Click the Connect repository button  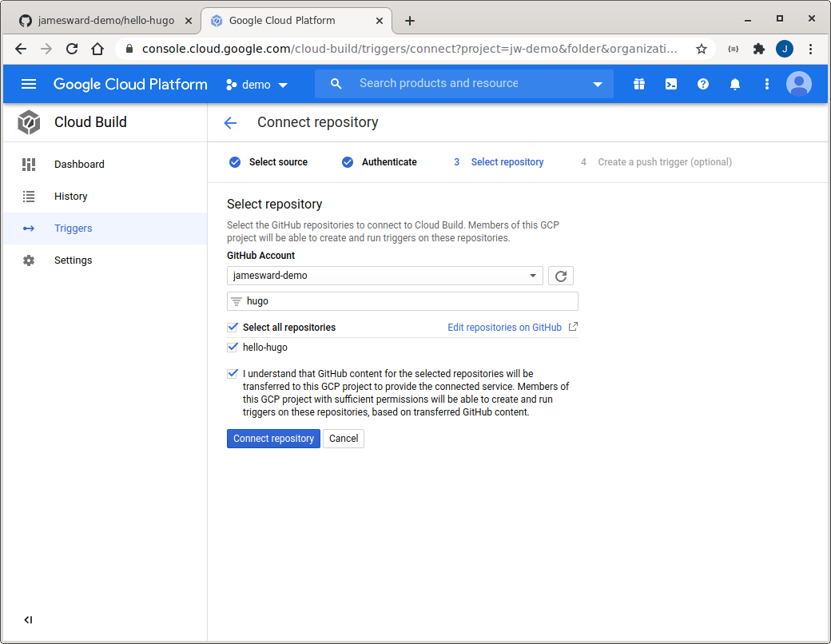(x=273, y=439)
